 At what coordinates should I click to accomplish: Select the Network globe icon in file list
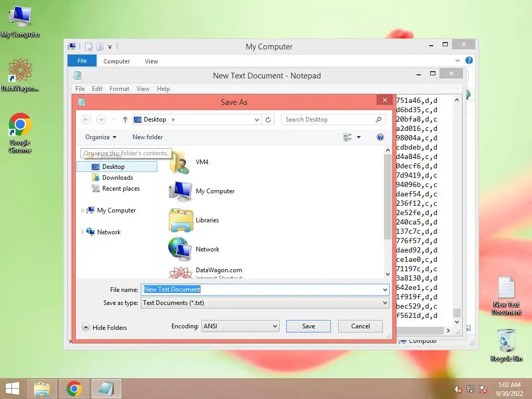click(x=180, y=249)
